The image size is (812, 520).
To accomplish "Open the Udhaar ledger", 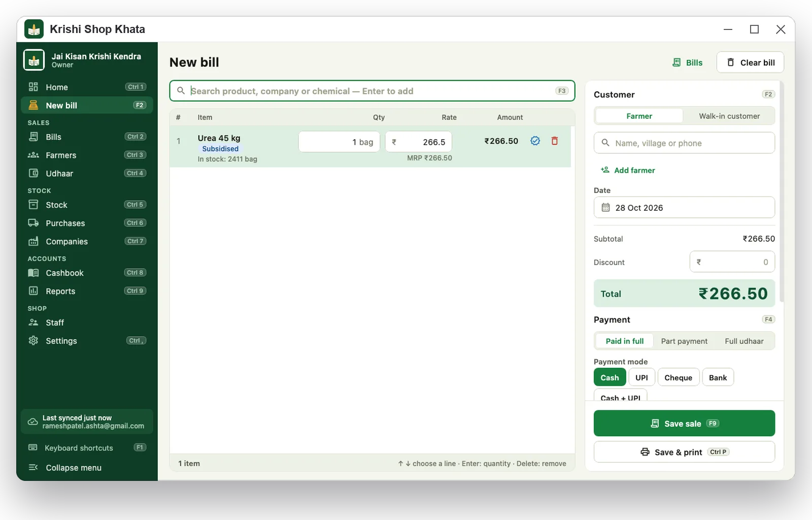I will point(87,174).
